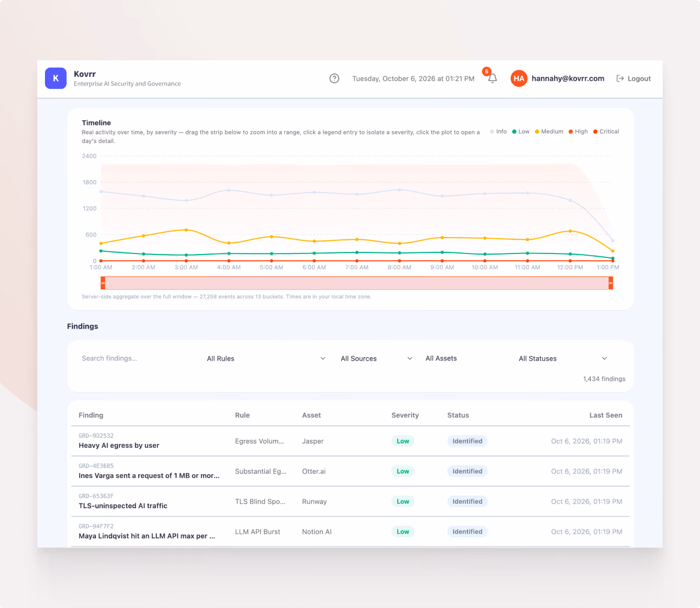This screenshot has height=608, width=700.
Task: Sort by the Status column header
Action: [x=458, y=415]
